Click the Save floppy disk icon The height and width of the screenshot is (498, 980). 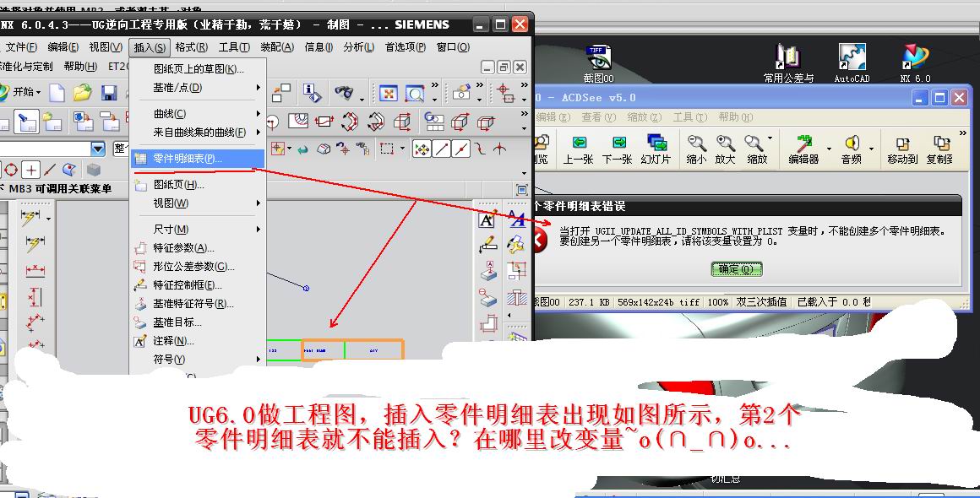[109, 93]
